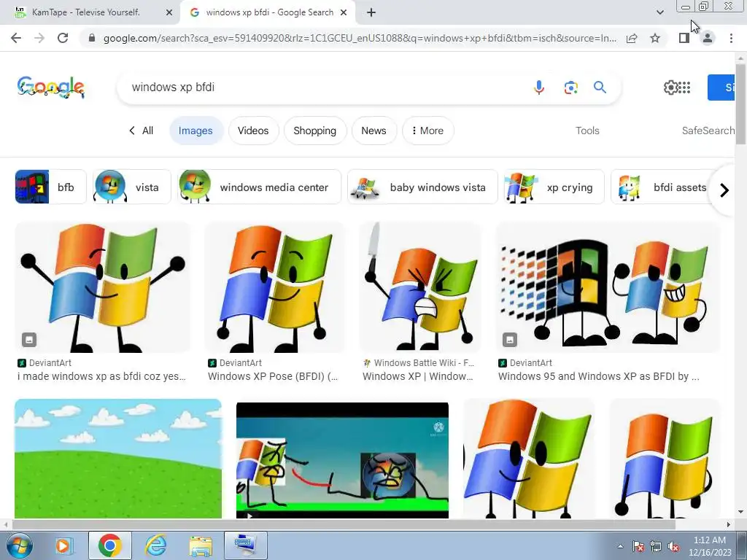Select the vista suggestion chip
The width and height of the screenshot is (747, 560).
coord(132,187)
